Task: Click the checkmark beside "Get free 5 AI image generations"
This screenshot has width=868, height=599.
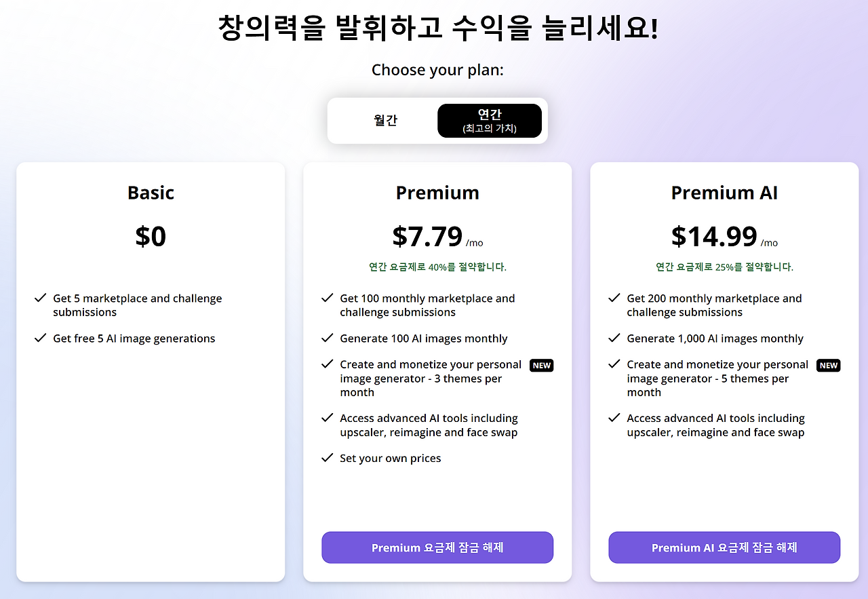Action: [x=40, y=338]
